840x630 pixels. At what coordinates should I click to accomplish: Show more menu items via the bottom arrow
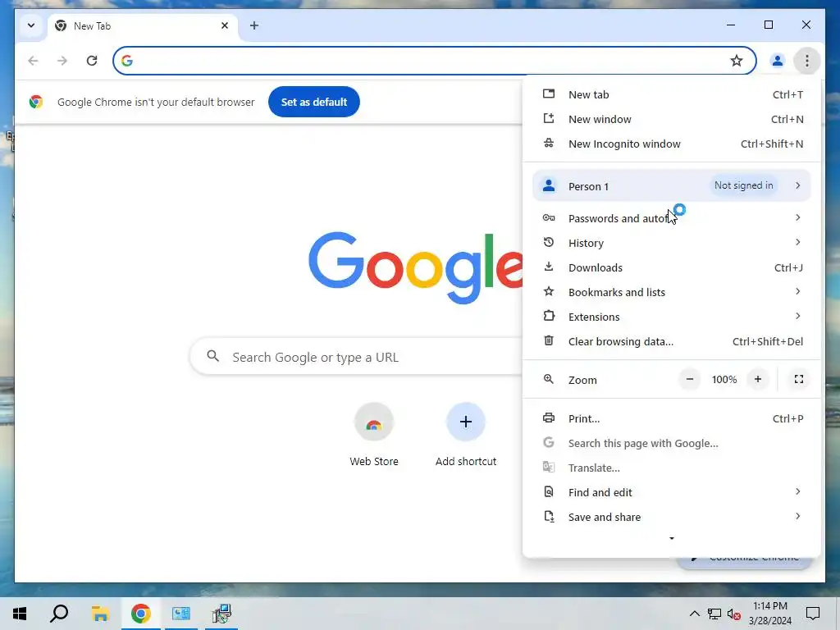(x=672, y=538)
